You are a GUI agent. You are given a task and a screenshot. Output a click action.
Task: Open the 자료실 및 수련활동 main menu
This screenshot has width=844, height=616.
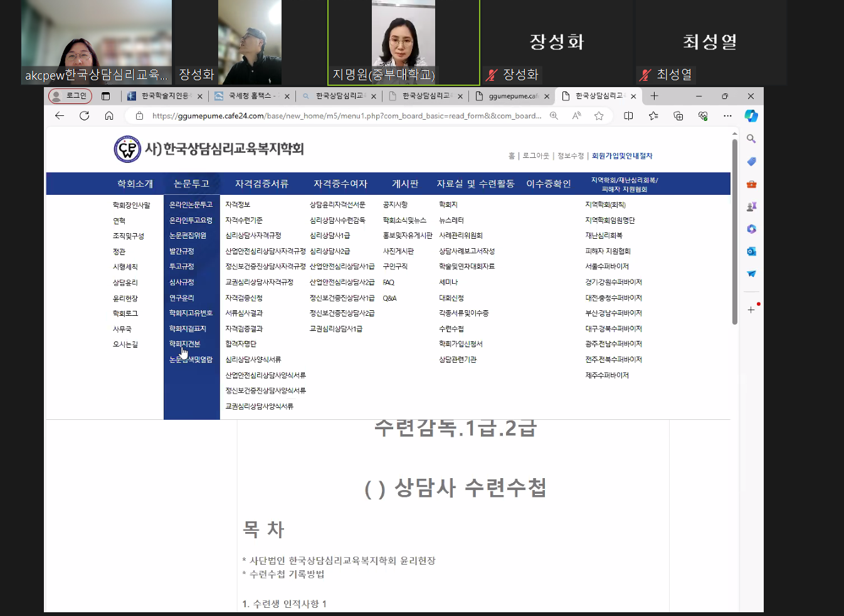[x=475, y=184]
